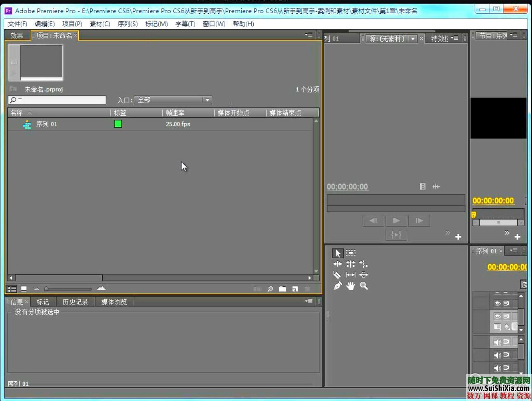Image resolution: width=532 pixels, height=401 pixels.
Task: Switch project panel to list view
Action: pos(12,288)
